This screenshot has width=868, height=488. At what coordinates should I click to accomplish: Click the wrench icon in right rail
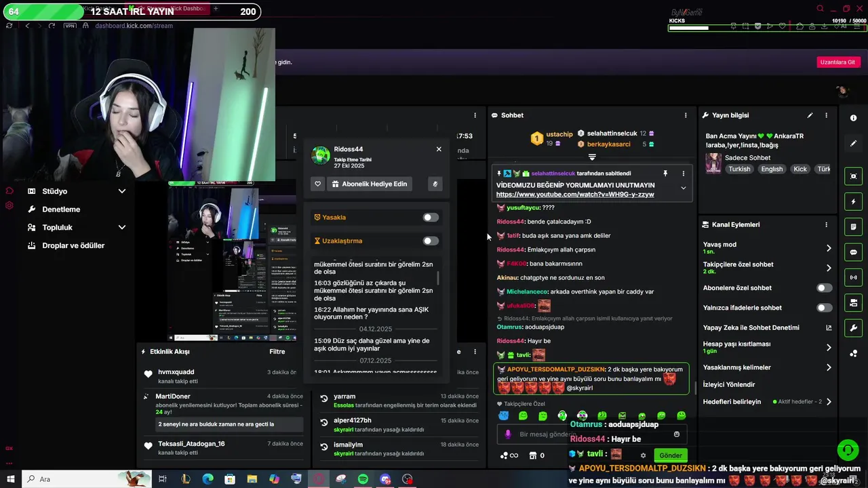coord(853,328)
